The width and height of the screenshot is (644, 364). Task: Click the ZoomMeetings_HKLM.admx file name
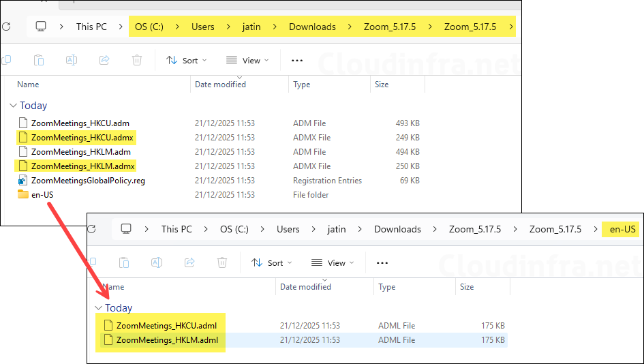pos(83,166)
